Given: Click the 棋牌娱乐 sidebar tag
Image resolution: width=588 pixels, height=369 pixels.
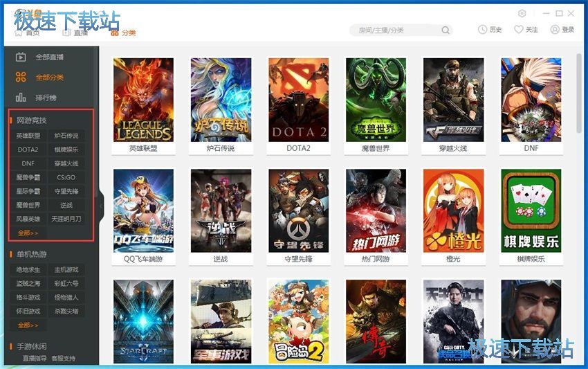Looking at the screenshot, I should click(66, 150).
